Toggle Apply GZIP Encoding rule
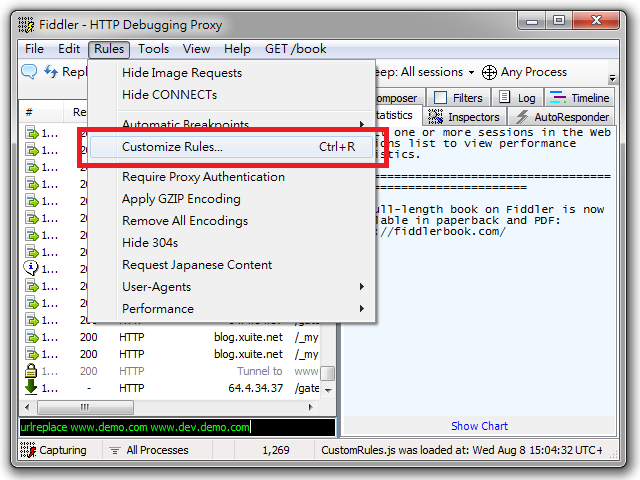This screenshot has height=480, width=640. click(x=231, y=199)
